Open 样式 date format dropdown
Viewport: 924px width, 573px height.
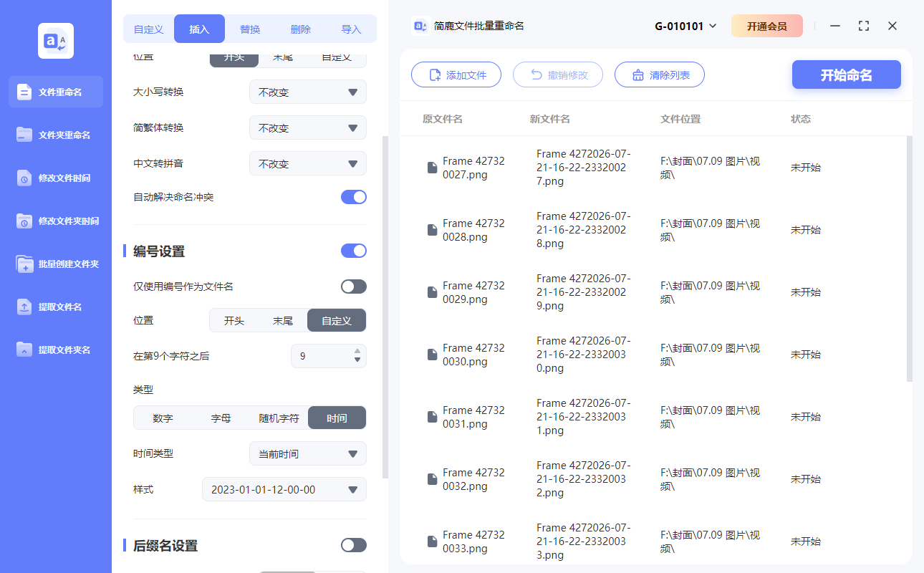tap(284, 489)
